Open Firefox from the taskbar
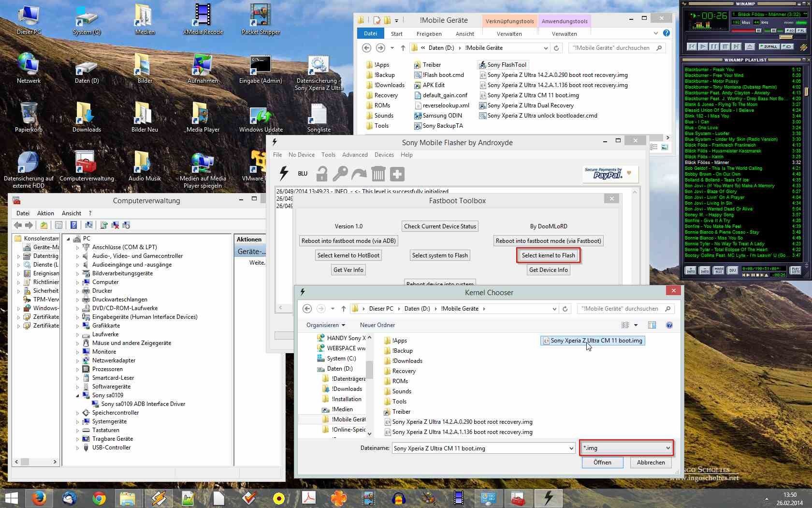812x508 pixels. click(38, 498)
